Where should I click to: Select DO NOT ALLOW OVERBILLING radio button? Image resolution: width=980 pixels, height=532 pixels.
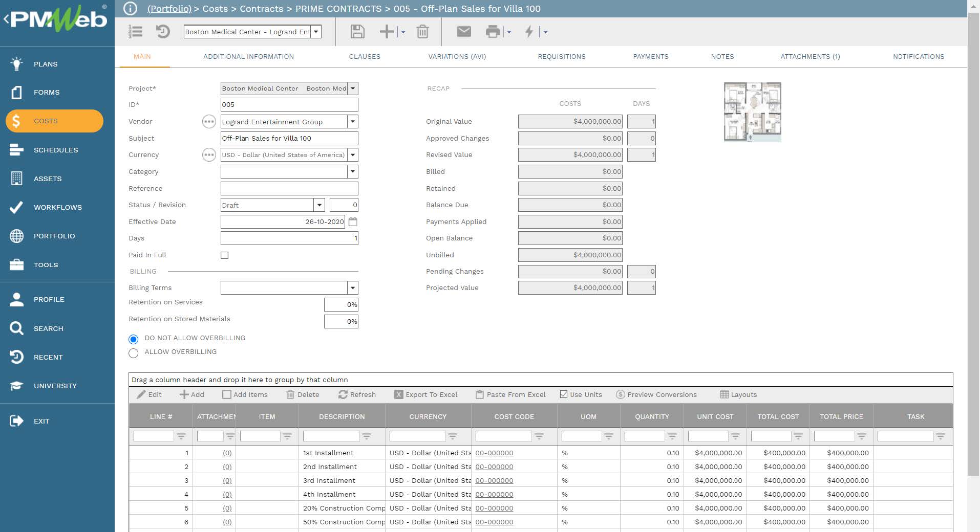point(134,339)
